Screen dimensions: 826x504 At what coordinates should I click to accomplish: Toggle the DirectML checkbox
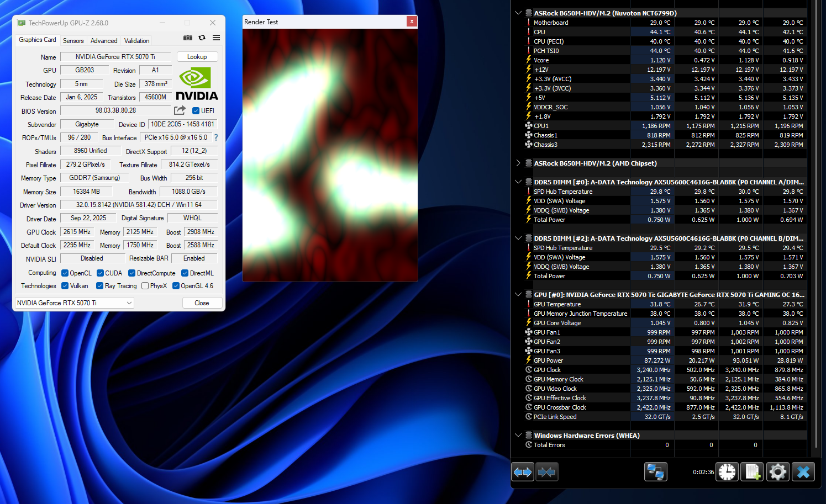pos(185,273)
